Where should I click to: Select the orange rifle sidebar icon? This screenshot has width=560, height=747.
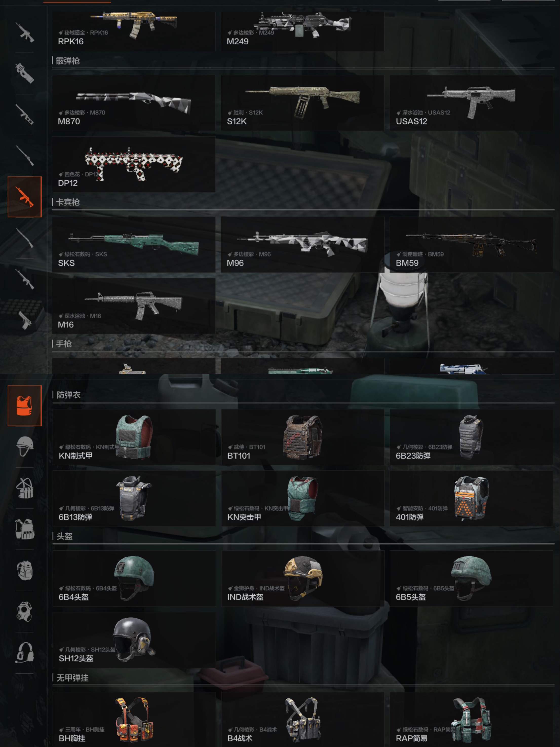pos(24,197)
